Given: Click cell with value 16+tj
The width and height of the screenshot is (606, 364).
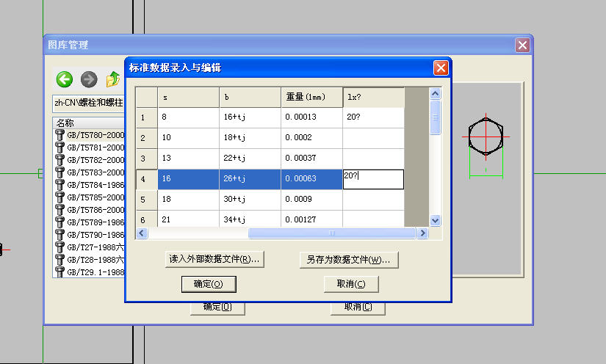Looking at the screenshot, I should point(250,117).
